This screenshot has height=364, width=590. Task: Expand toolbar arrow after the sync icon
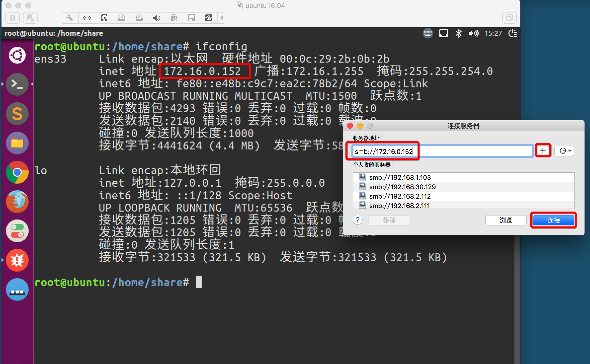[222, 18]
